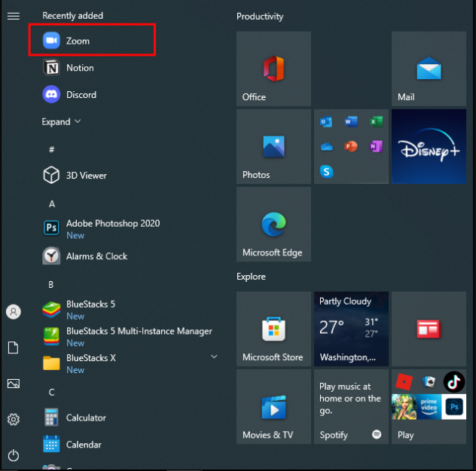Open Prime Video in the Play tile

[x=429, y=407]
